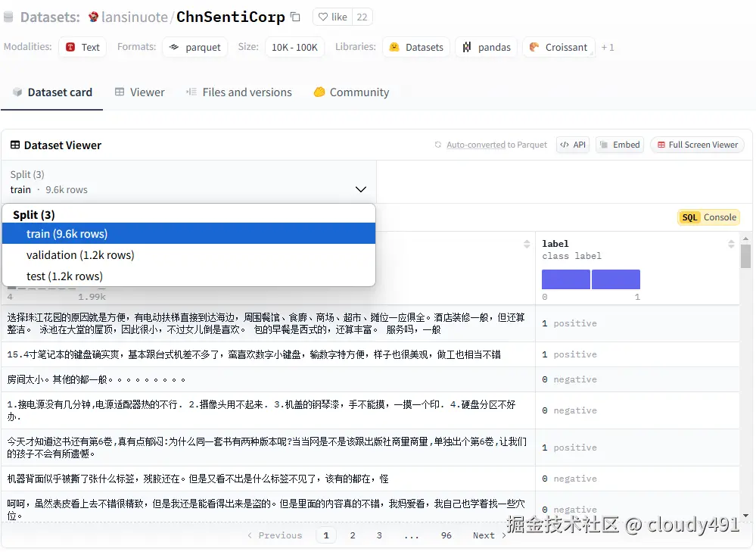Click the Auto-converted to Parquet link

(x=496, y=144)
